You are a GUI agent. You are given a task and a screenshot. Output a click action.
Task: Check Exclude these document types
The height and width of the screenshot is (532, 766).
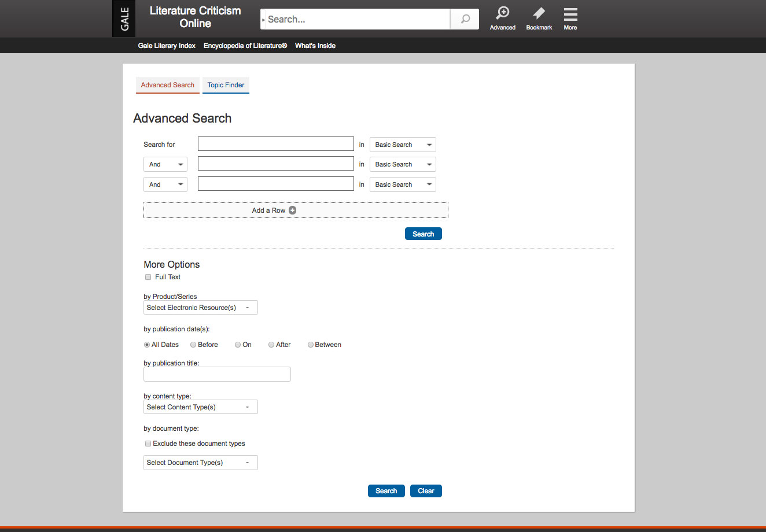coord(148,444)
